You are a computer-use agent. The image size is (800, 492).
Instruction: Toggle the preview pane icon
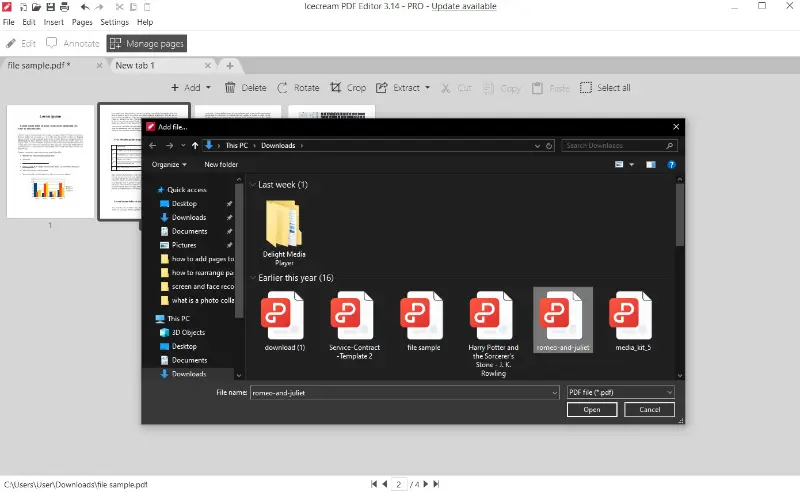coord(651,164)
